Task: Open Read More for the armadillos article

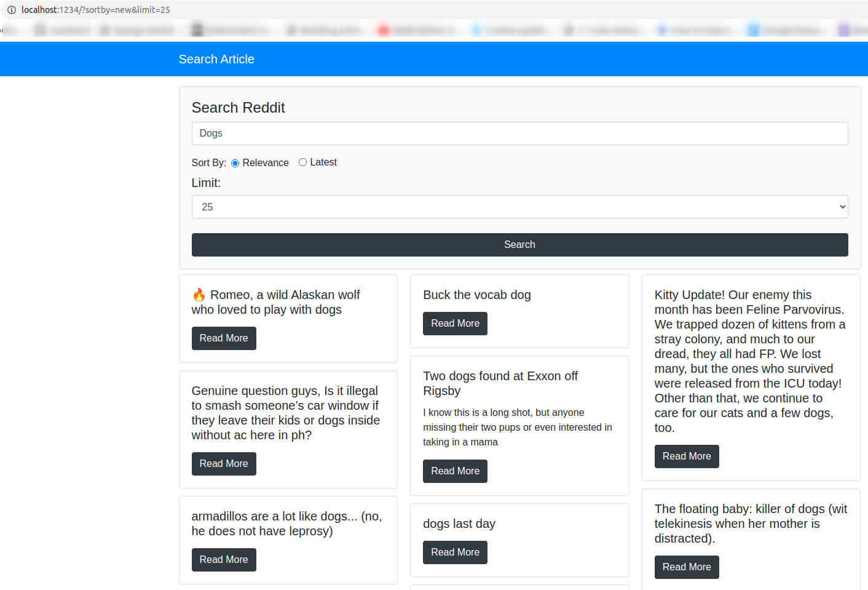Action: coord(224,559)
